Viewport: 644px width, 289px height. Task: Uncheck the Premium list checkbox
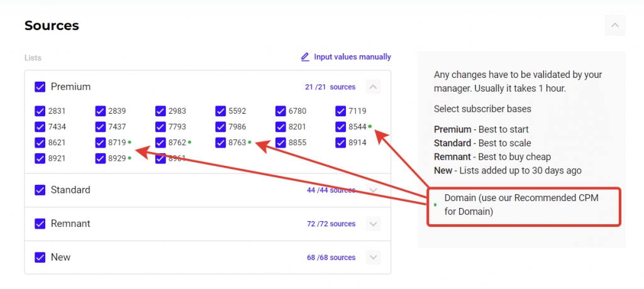[x=40, y=87]
